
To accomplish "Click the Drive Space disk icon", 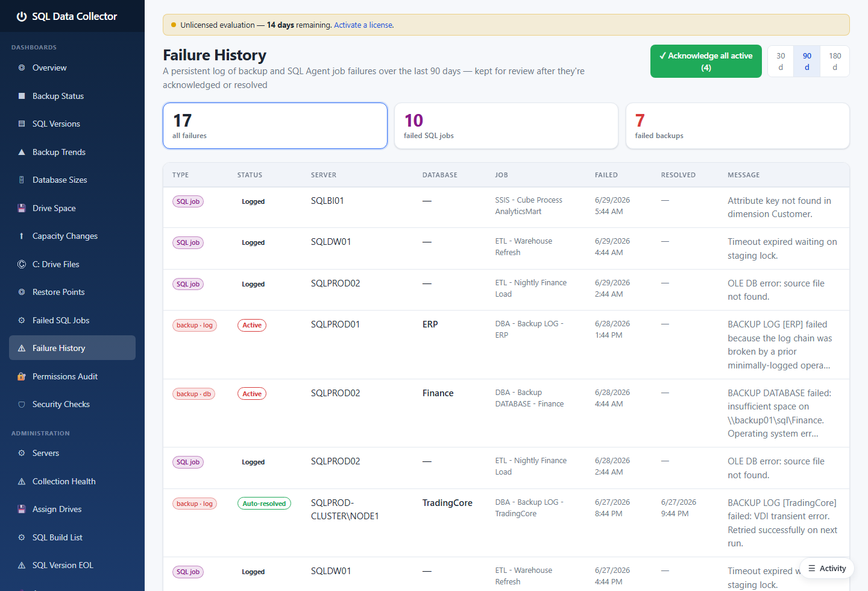I will (22, 208).
